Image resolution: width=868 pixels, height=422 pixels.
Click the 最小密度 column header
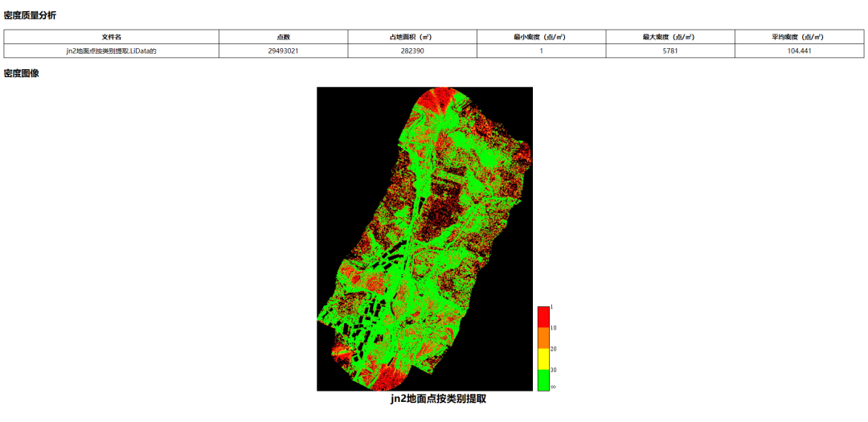point(542,37)
